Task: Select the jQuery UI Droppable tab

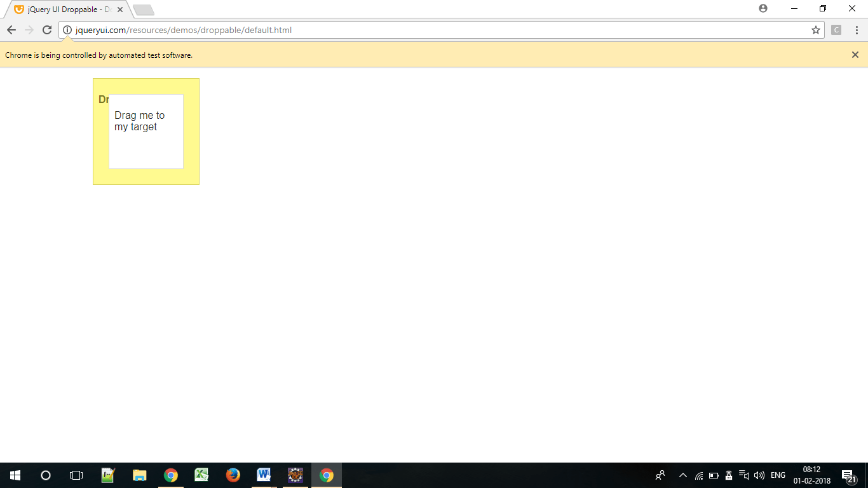Action: pos(64,9)
